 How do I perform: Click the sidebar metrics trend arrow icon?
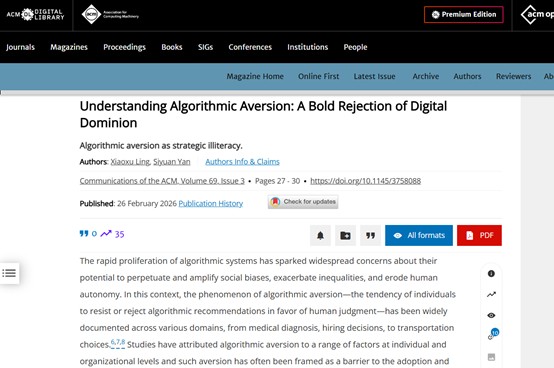[491, 294]
